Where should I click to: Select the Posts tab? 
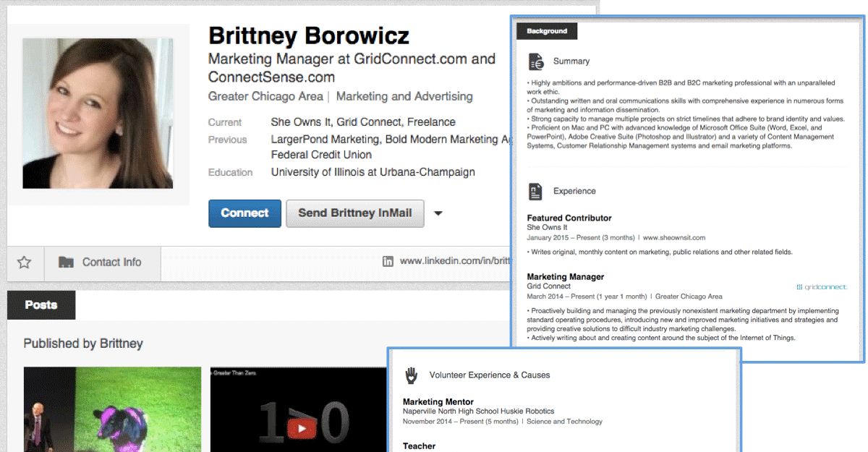41,304
